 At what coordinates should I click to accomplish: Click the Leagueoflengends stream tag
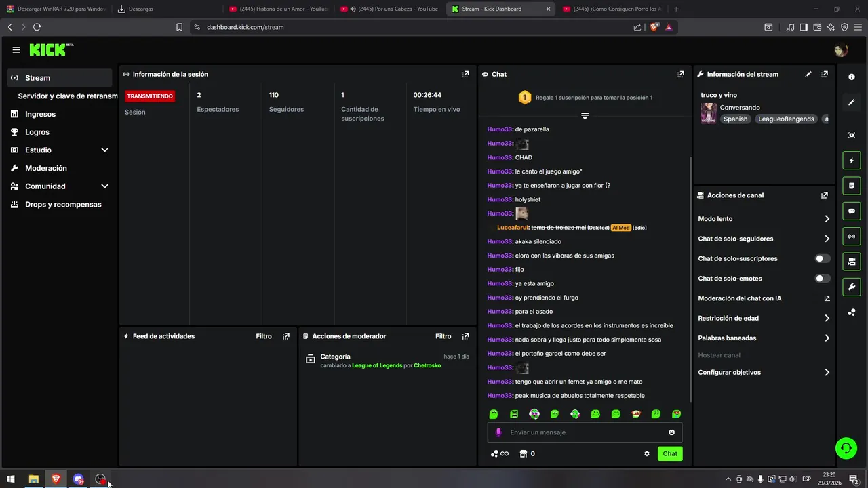click(x=786, y=119)
